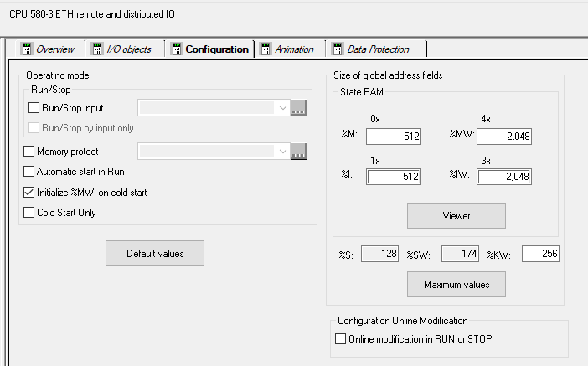Expand the Memory protect dropdown
Screen dimensions: 588x366
coord(281,152)
